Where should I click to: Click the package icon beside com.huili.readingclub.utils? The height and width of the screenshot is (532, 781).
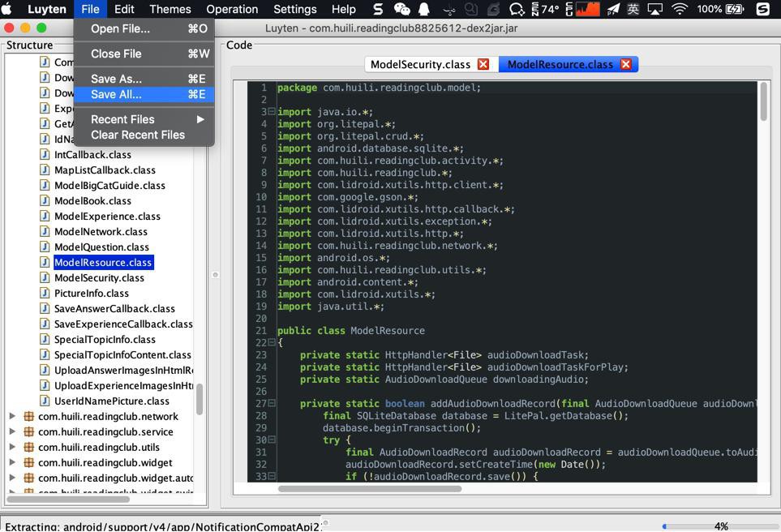tap(28, 447)
